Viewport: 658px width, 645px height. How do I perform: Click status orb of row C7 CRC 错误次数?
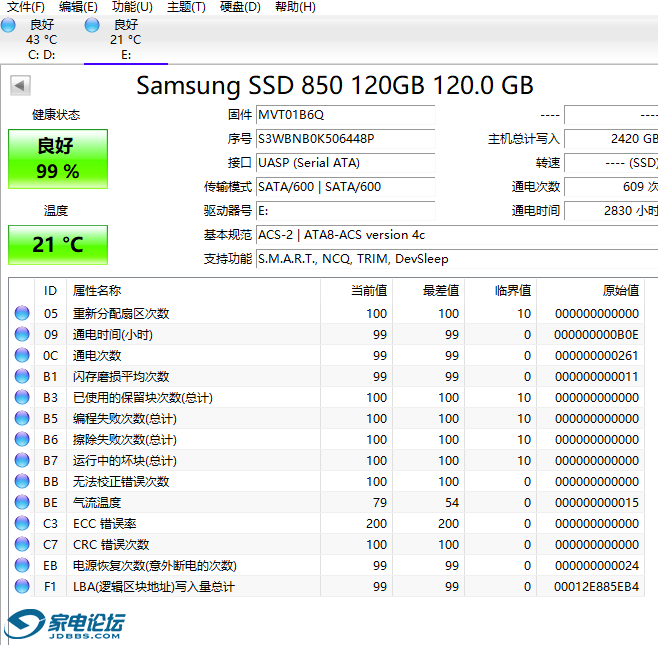pos(22,544)
